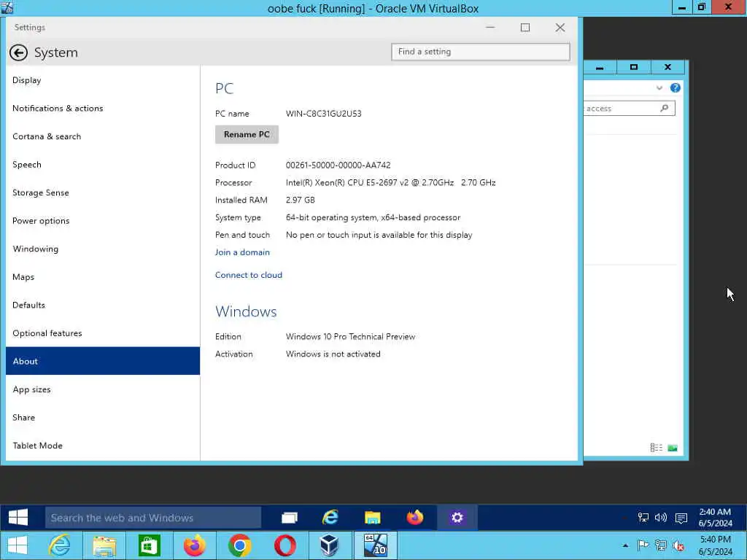This screenshot has height=560, width=747.
Task: Select Settings gear in guest taskbar
Action: pyautogui.click(x=457, y=518)
